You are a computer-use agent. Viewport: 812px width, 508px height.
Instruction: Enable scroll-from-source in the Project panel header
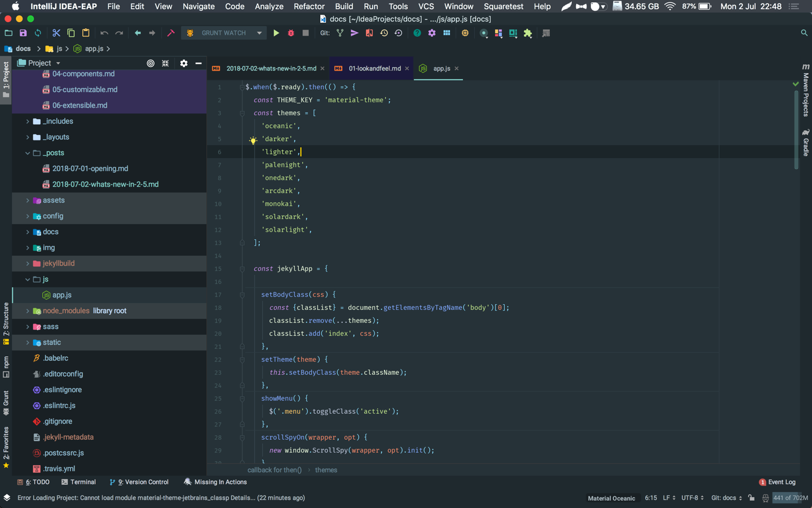[x=150, y=63]
